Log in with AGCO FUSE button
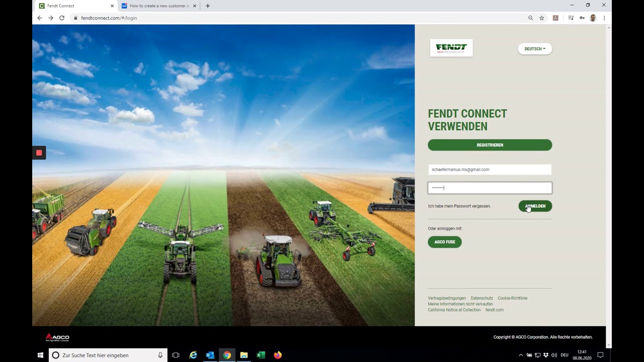Image resolution: width=644 pixels, height=362 pixels. pyautogui.click(x=445, y=242)
